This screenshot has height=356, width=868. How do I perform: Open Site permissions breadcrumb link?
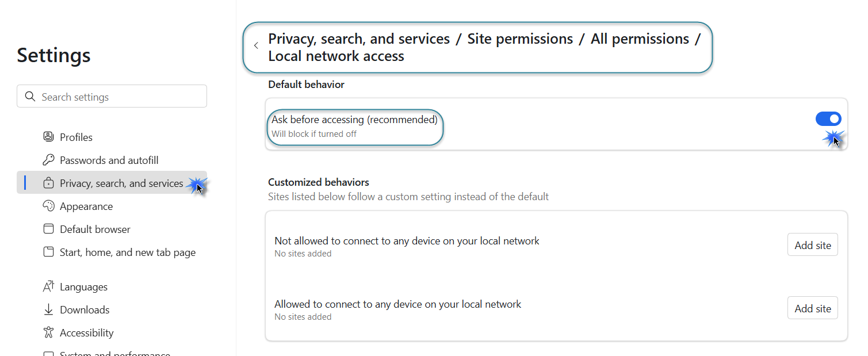click(x=520, y=39)
